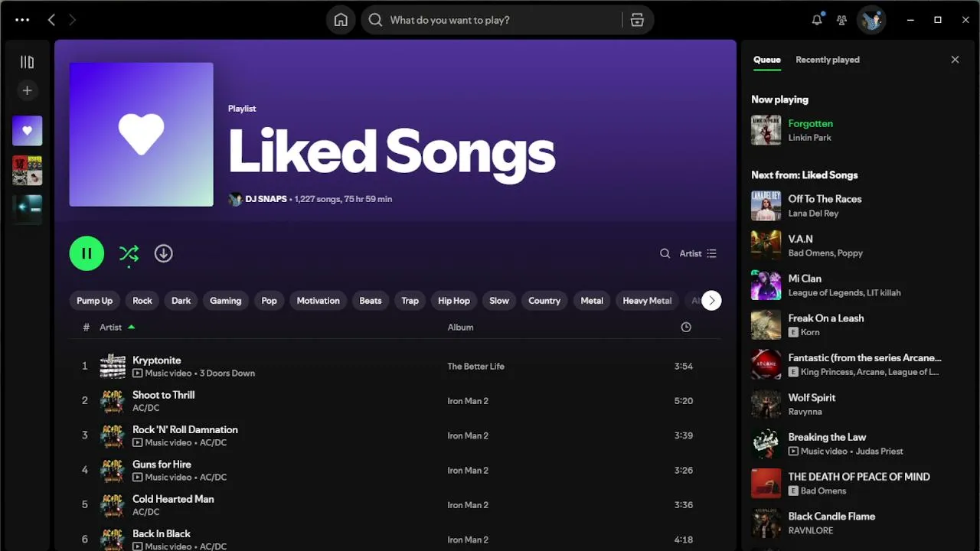Filter by the Country tag
This screenshot has width=980, height=551.
[x=544, y=301]
